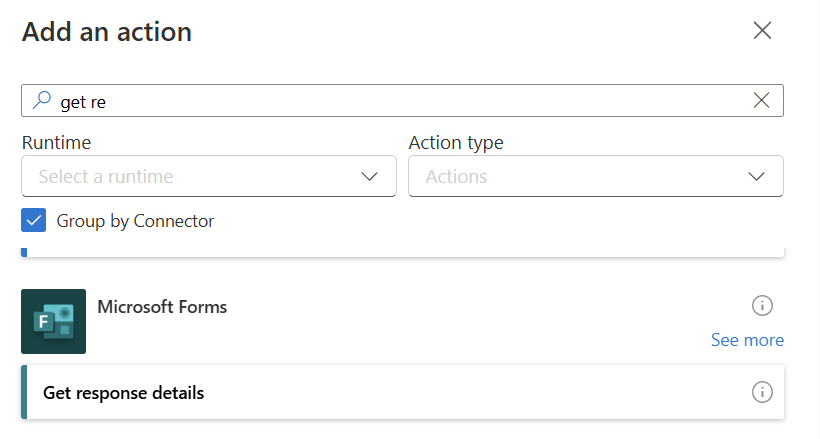Click the Runtime dropdown chevron arrow

coord(369,176)
